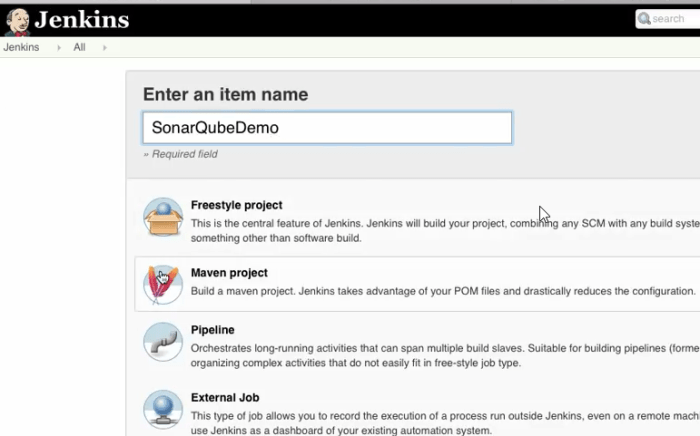Click the Jenkins header title text
Screen dimensions: 700x436
[x=82, y=20]
